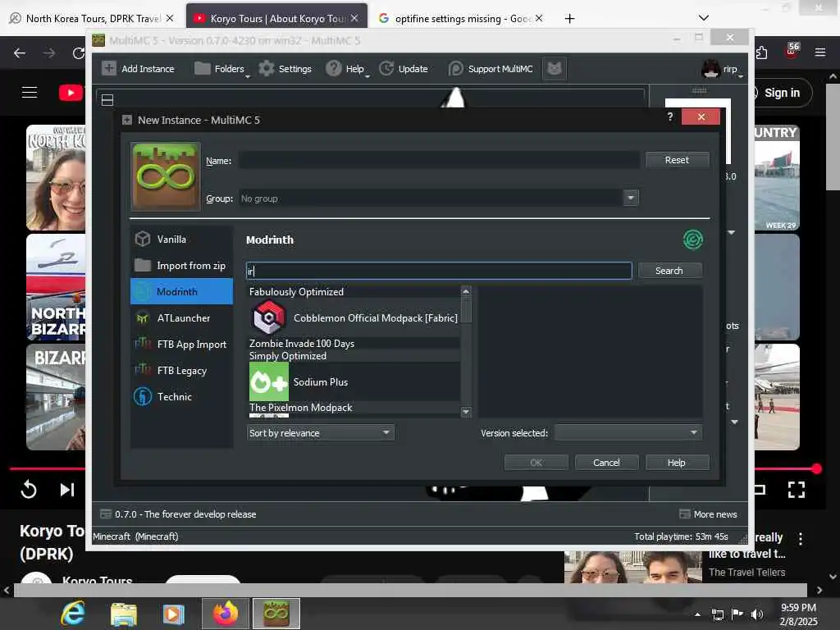Select FTB Legacy source
Image resolution: width=840 pixels, height=630 pixels.
coord(181,370)
